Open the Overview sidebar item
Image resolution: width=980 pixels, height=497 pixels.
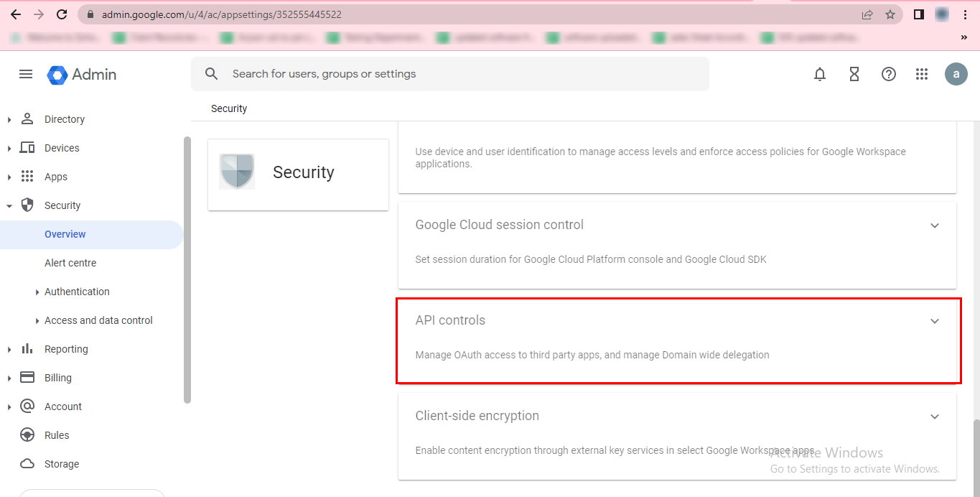coord(65,234)
